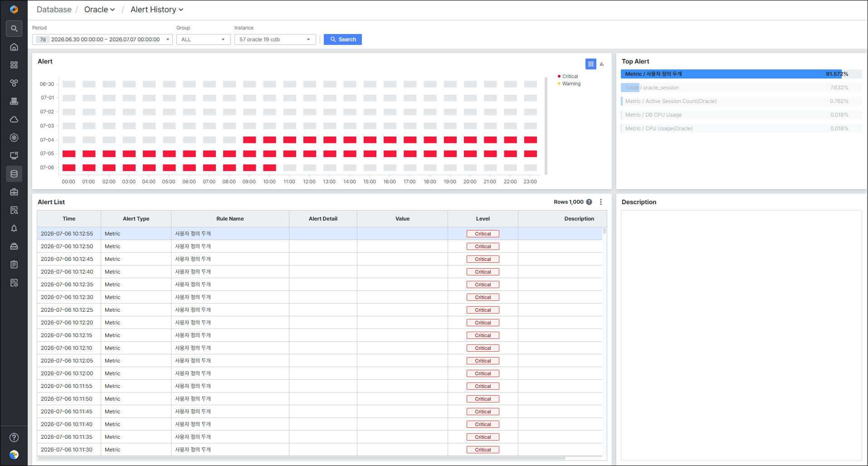Toggle Warning legend item
This screenshot has height=466, width=868.
569,83
